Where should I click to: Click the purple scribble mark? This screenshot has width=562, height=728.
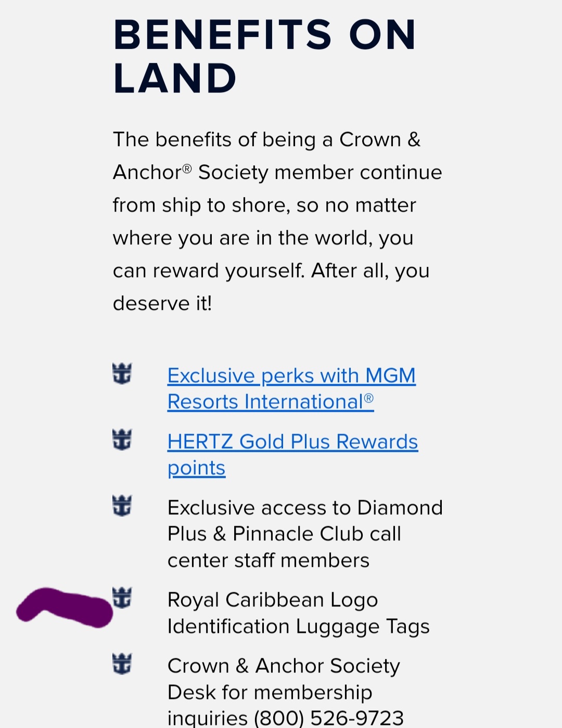click(x=65, y=606)
